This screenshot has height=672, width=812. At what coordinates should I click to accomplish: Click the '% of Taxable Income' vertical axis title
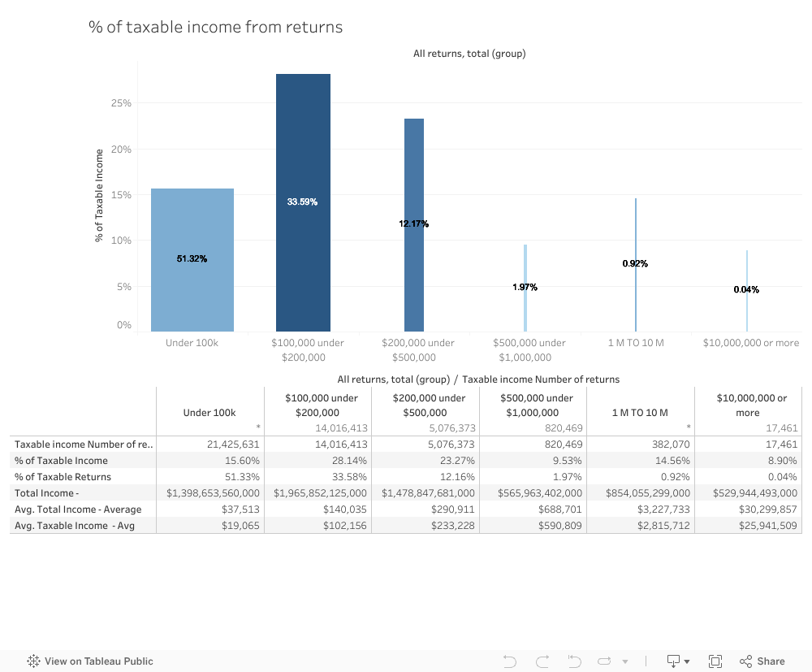tap(99, 195)
